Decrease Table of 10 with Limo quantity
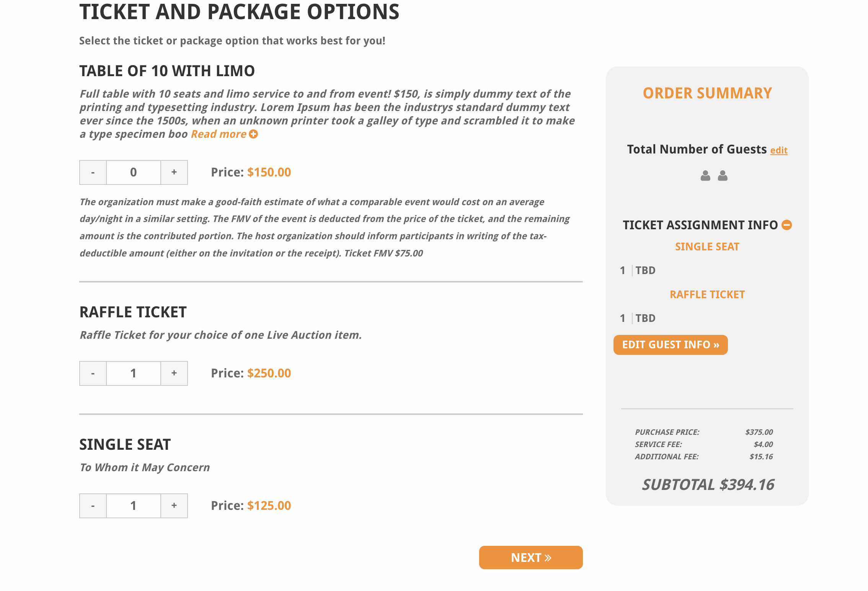 93,172
